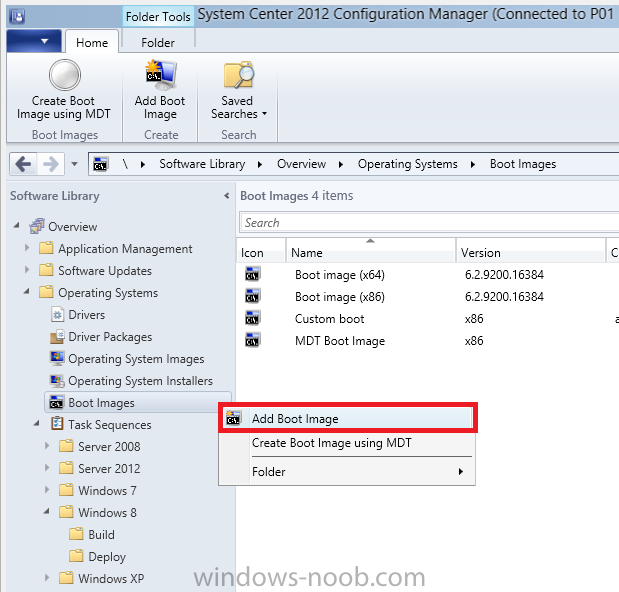This screenshot has height=592, width=619.
Task: Sort by Name column header
Action: click(x=371, y=250)
